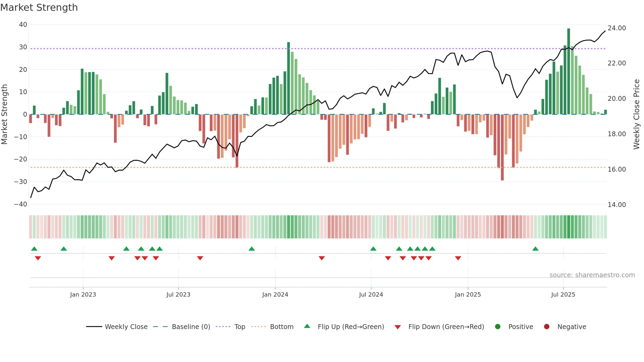The image size is (644, 362).
Task: Click the purple dotted Top swatch in the legend
Action: coord(223,327)
